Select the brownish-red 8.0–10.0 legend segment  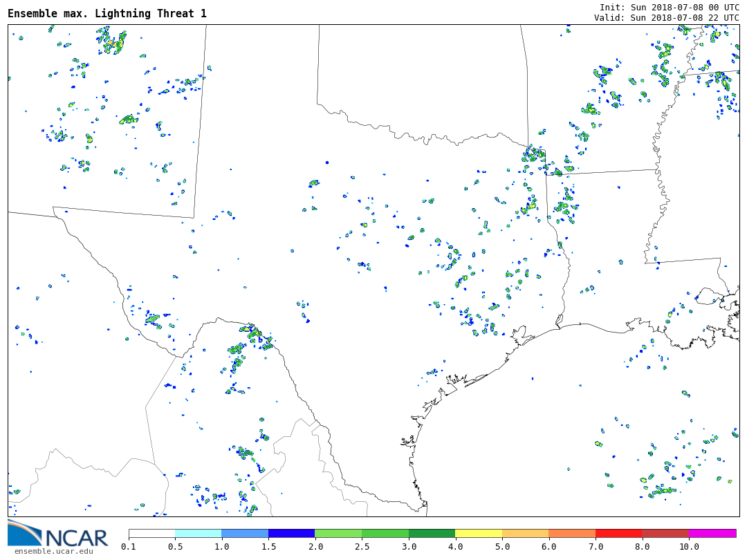[665, 533]
